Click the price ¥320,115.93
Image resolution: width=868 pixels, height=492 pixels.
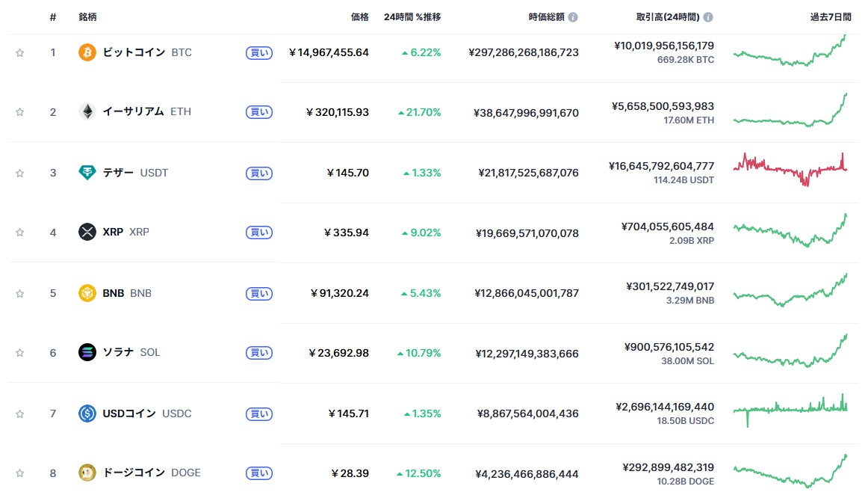click(x=338, y=112)
